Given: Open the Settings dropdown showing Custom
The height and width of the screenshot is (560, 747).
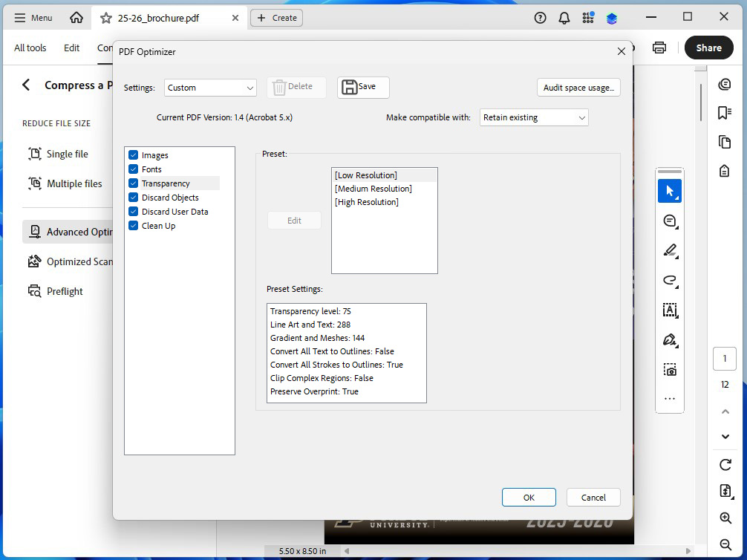Looking at the screenshot, I should [x=210, y=87].
